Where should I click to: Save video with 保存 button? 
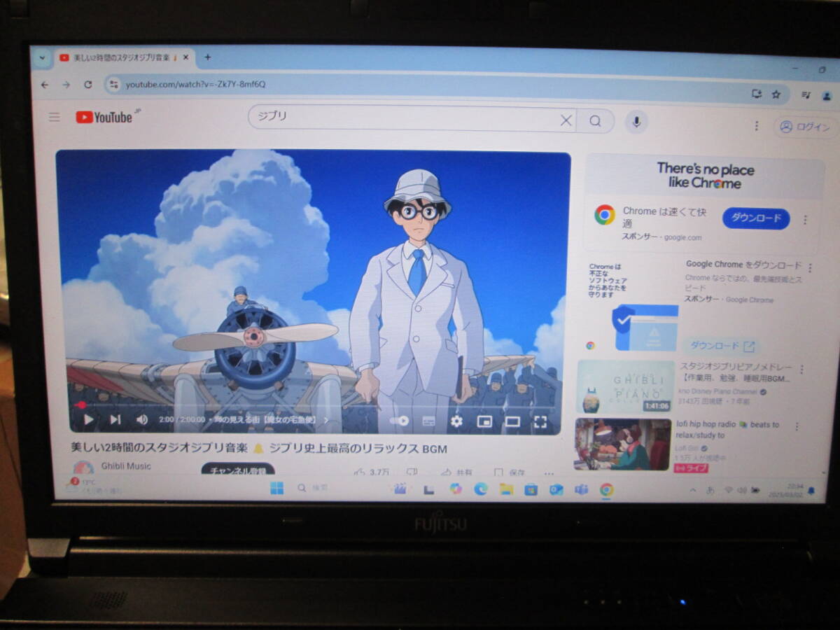510,473
